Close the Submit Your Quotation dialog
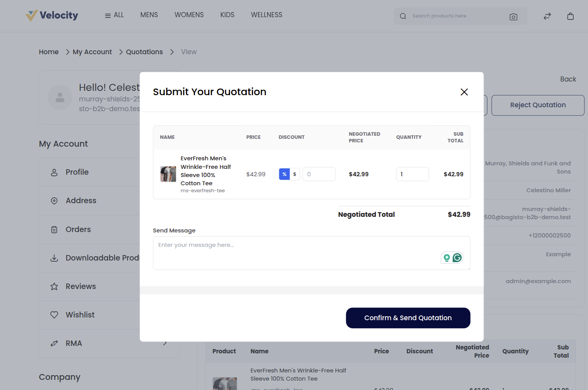The width and height of the screenshot is (588, 390). click(464, 92)
